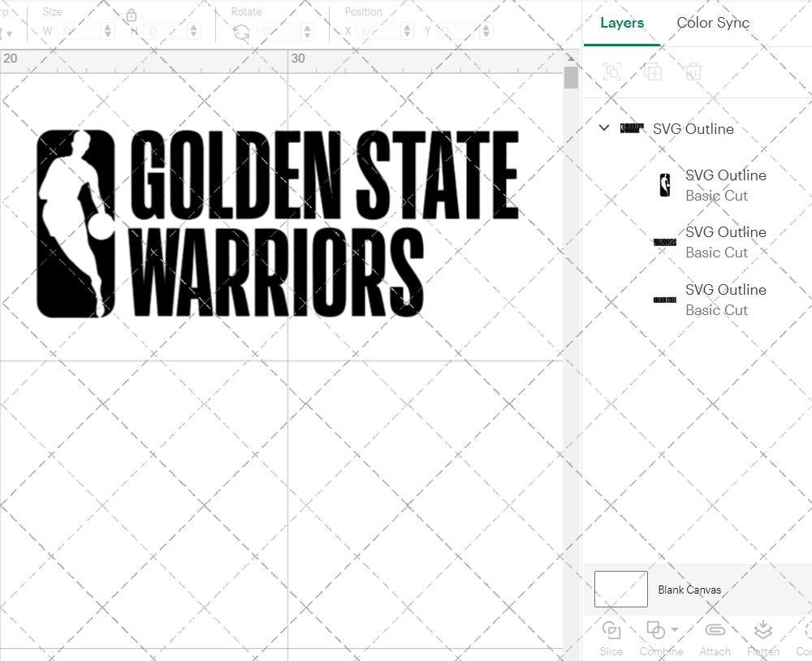Click the duplicate icon in the Layers panel
Screen dimensions: 812x661
[652, 71]
